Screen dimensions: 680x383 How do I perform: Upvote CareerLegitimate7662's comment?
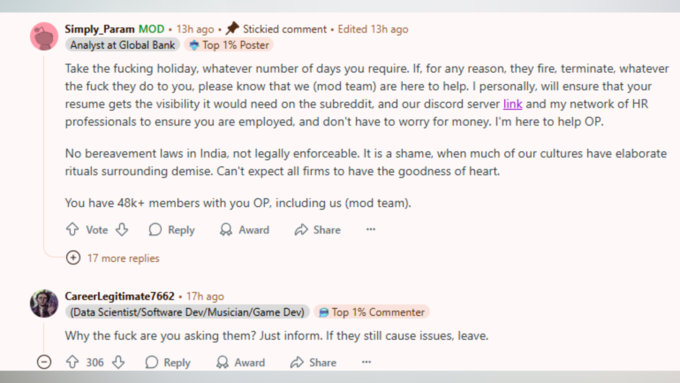pyautogui.click(x=72, y=362)
